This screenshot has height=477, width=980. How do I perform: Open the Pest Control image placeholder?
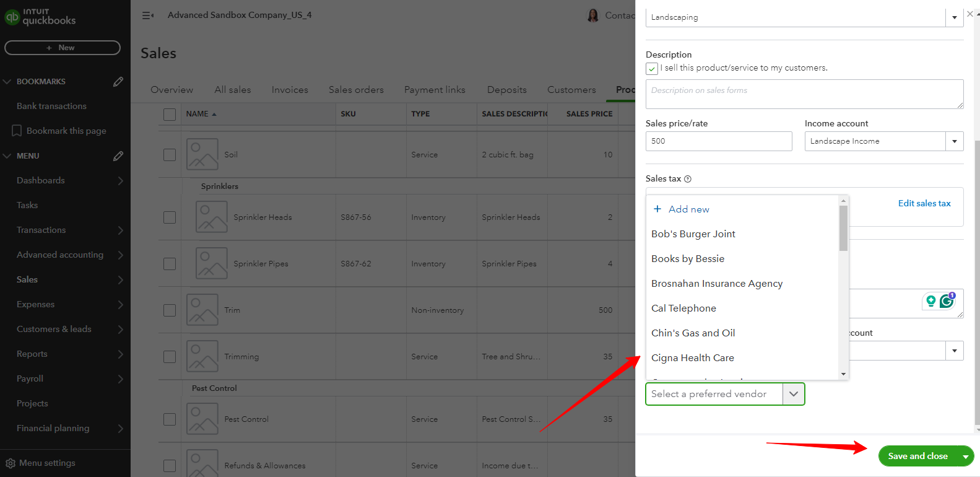point(202,419)
